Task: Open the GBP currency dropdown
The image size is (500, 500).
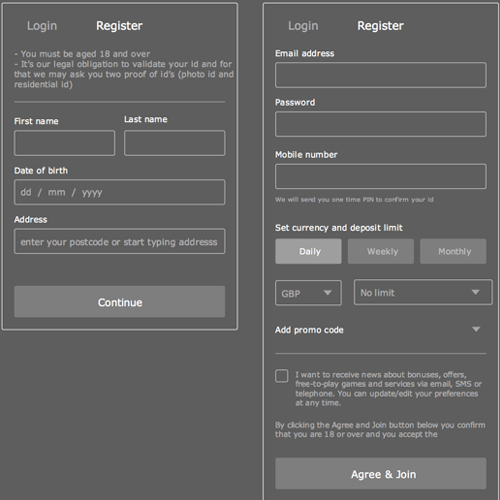Action: pyautogui.click(x=308, y=293)
